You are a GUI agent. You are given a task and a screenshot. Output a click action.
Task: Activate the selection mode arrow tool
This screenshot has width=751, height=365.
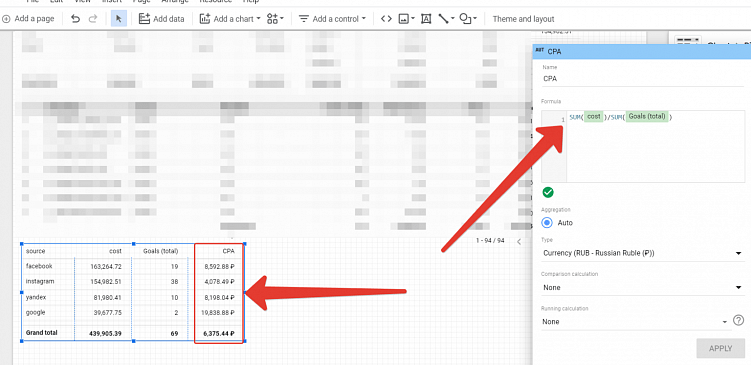[119, 19]
